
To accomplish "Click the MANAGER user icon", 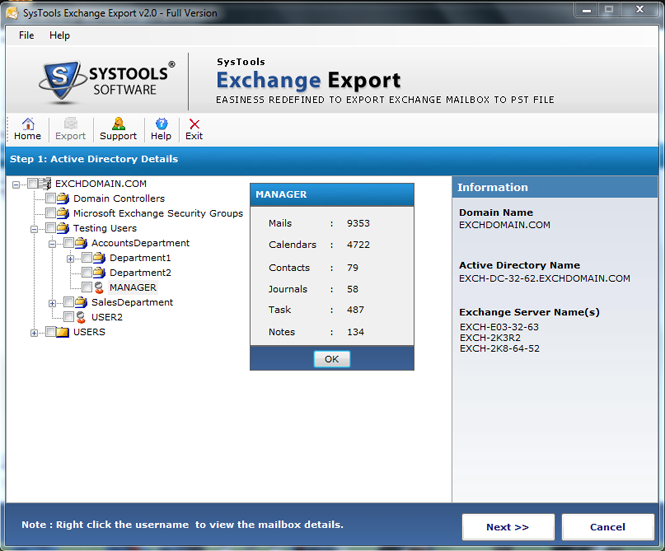I will [x=99, y=288].
